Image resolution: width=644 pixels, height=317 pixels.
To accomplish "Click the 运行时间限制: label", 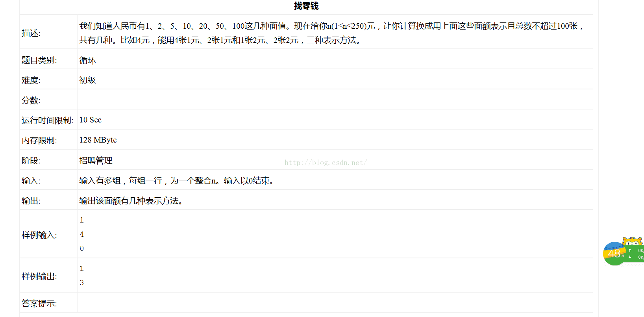I will pos(47,120).
